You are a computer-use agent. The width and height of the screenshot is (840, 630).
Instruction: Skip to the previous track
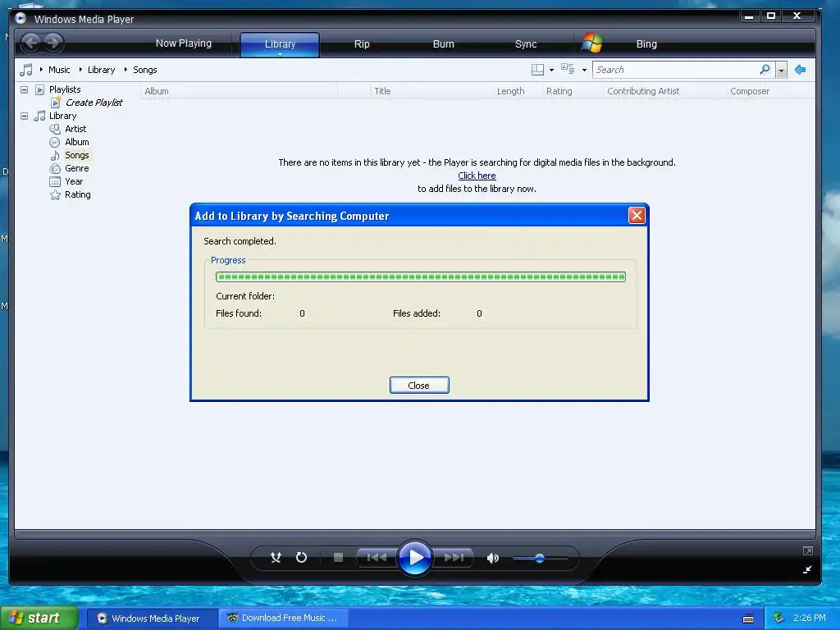pyautogui.click(x=377, y=558)
